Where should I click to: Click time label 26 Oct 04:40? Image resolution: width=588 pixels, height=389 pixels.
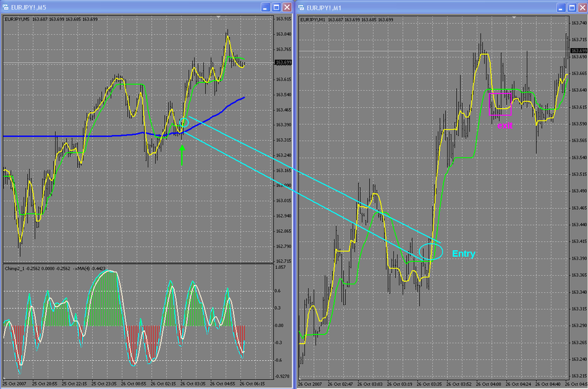coord(548,384)
